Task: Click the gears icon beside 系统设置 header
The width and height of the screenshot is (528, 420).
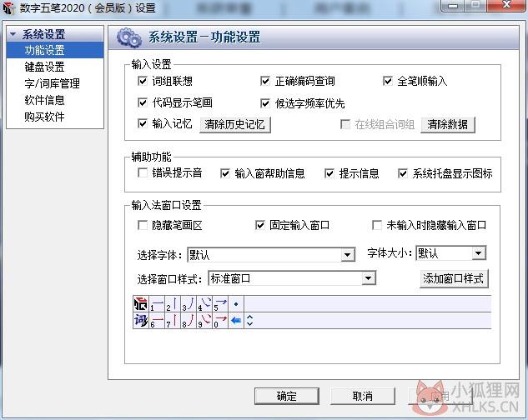Action: click(129, 37)
